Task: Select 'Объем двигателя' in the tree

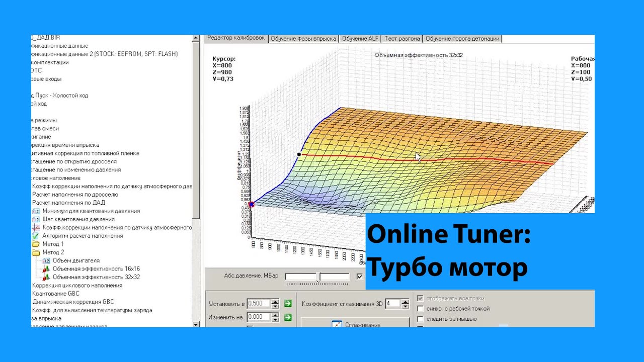Action: pos(76,260)
